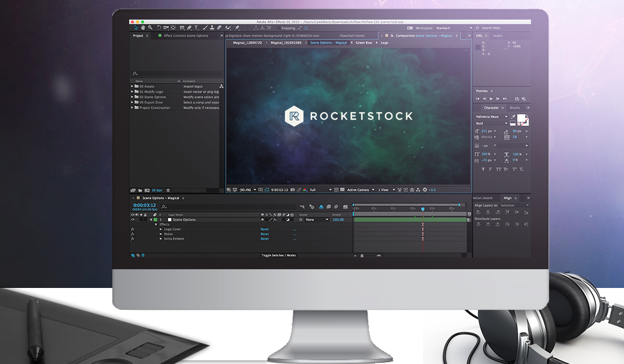Toggle the fx switch for Logo Color effect
This screenshot has width=624, height=364.
pos(132,229)
